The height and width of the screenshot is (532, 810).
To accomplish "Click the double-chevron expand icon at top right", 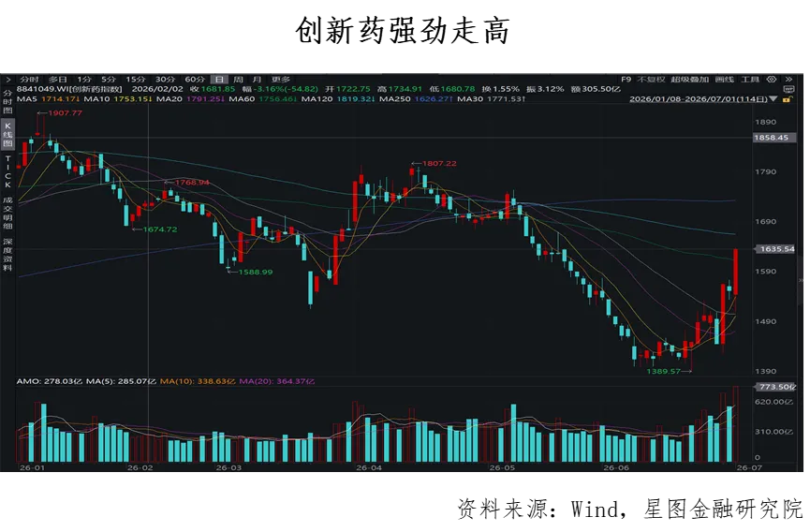I will click(788, 79).
